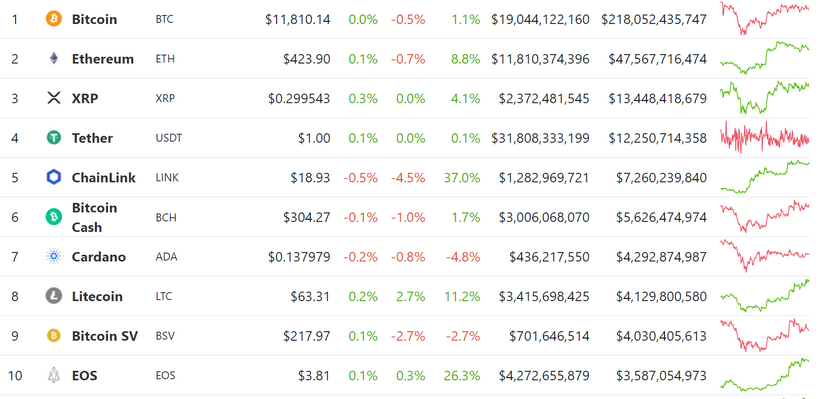The image size is (820, 399).
Task: Click Bitcoin market cap $218,052,435,747
Action: pyautogui.click(x=654, y=19)
